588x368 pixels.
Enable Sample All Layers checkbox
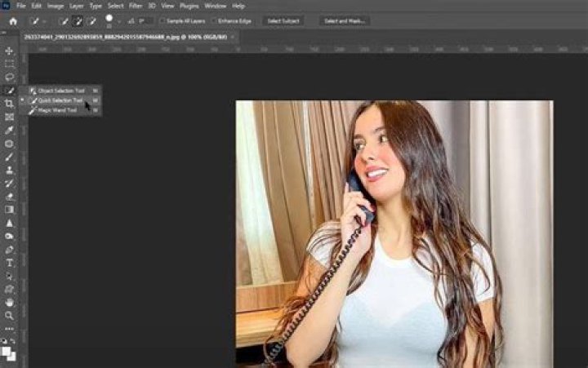[x=162, y=20]
